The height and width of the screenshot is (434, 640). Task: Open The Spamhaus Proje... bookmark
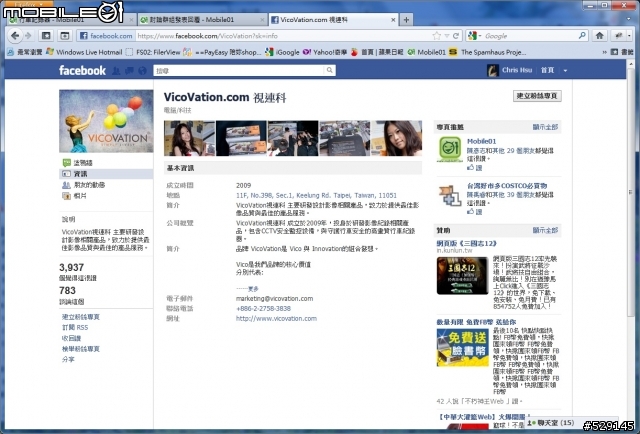tap(487, 52)
